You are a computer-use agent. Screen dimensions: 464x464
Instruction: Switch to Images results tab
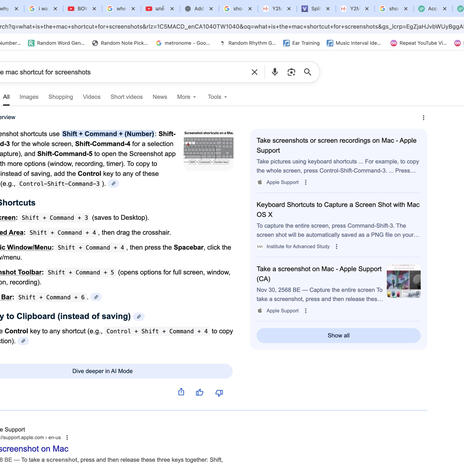[x=29, y=97]
